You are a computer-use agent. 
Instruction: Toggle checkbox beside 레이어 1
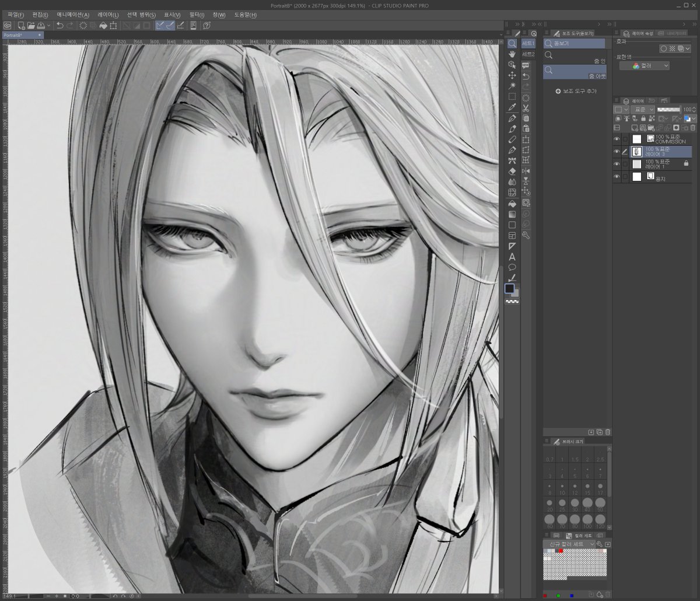click(x=625, y=164)
